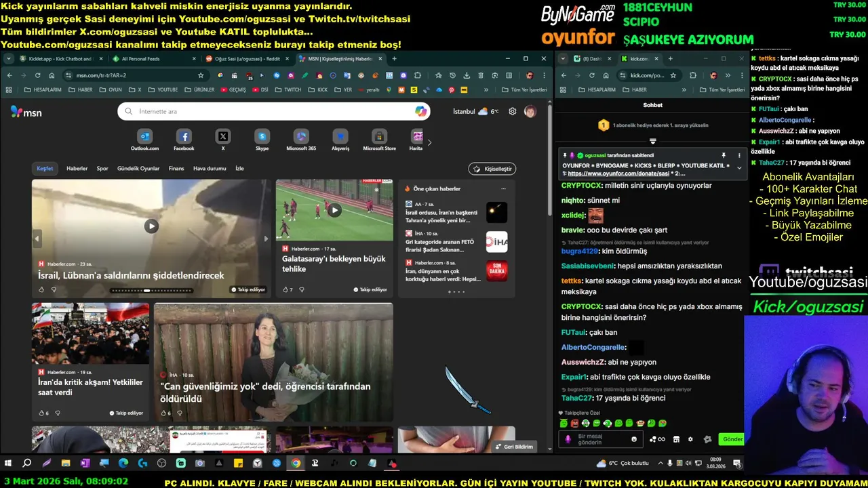868x488 pixels.
Task: Open Windows taskbar search
Action: [x=26, y=464]
